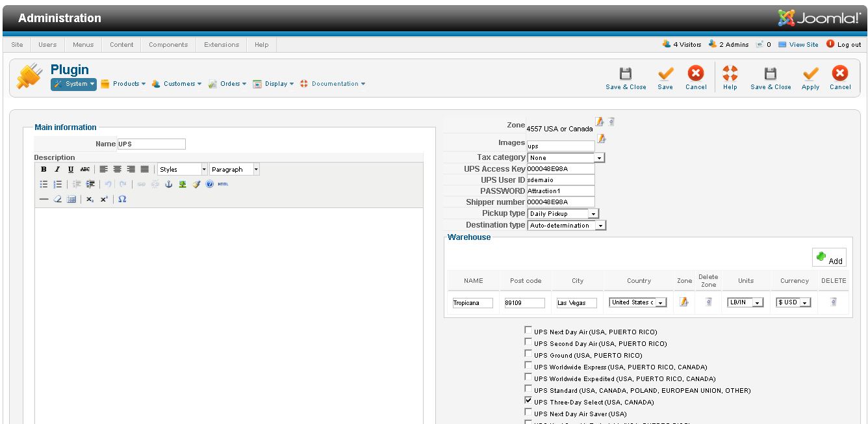Viewport: 868px width, 424px height.
Task: Check UPS Next Day Air Saver (USA)
Action: (x=528, y=412)
